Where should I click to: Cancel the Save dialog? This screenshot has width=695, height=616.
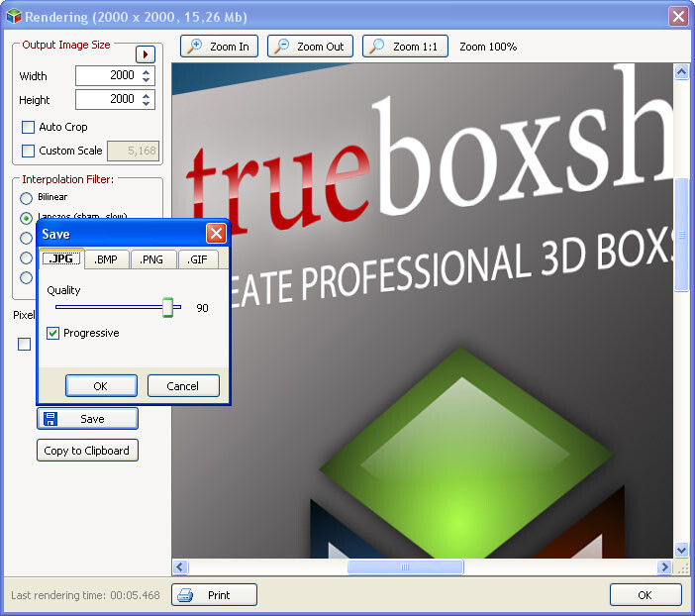(x=183, y=386)
